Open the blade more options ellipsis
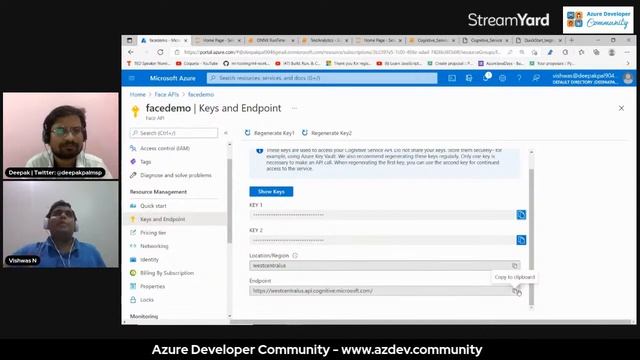 click(294, 108)
